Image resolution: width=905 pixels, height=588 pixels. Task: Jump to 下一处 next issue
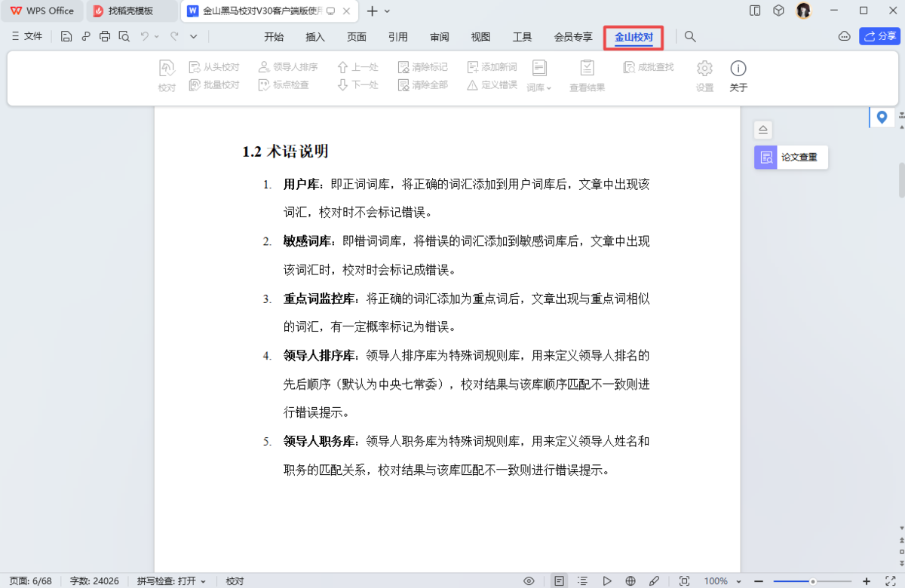358,84
